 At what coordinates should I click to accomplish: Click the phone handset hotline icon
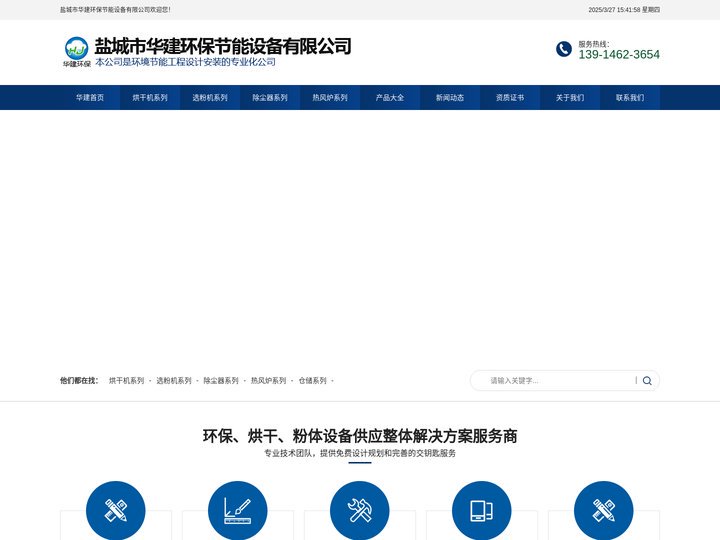click(563, 49)
